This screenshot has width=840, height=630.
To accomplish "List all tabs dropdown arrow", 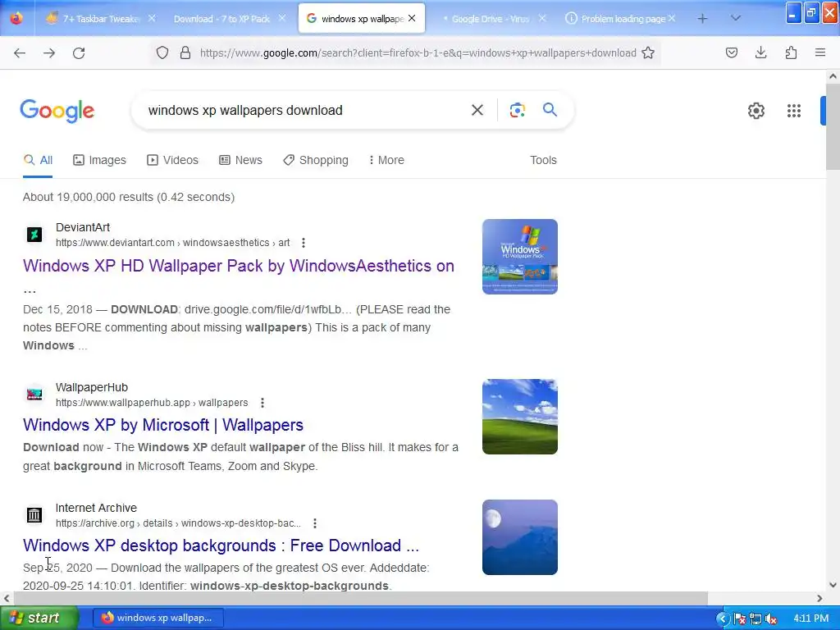I will coord(736,18).
